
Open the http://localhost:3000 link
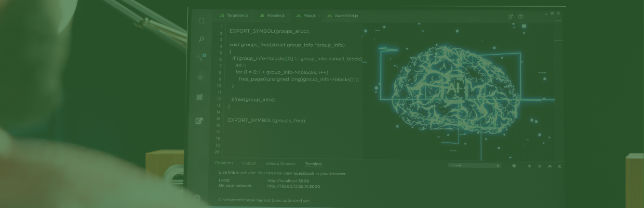coord(288,180)
